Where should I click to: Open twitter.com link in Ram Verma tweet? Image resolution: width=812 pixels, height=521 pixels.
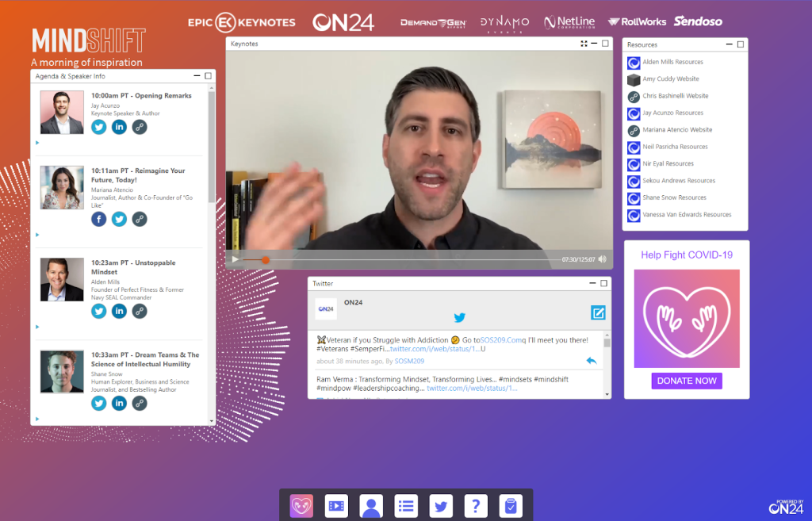(x=472, y=389)
